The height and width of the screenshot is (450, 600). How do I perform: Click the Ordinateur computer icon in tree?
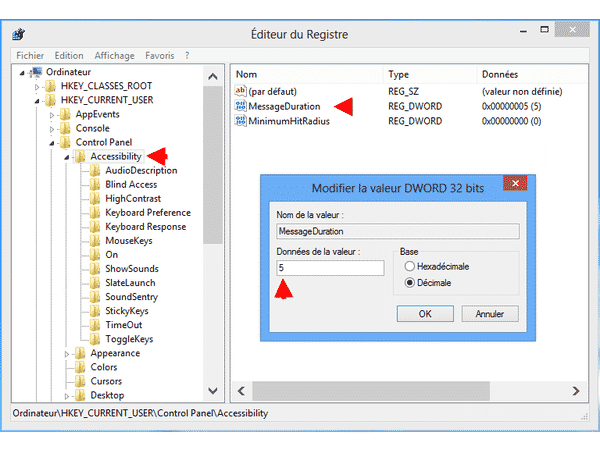[37, 72]
